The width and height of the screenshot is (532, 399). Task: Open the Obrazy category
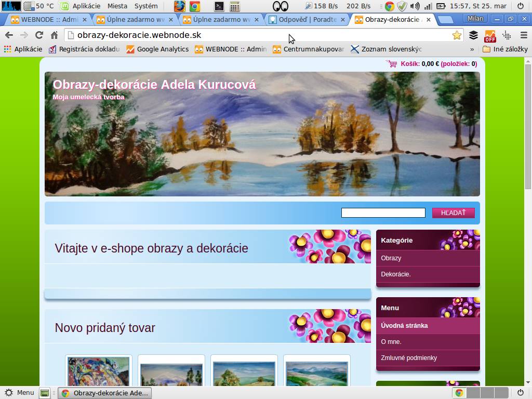[428, 258]
